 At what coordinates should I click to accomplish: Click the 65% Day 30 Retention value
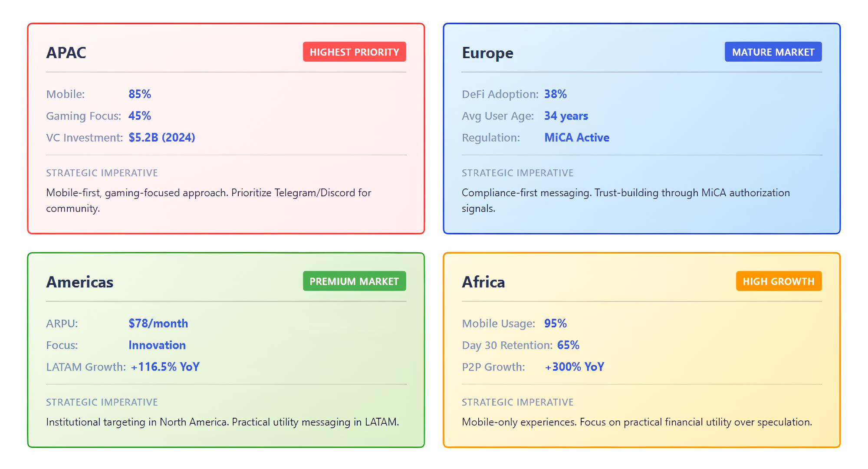pyautogui.click(x=568, y=345)
